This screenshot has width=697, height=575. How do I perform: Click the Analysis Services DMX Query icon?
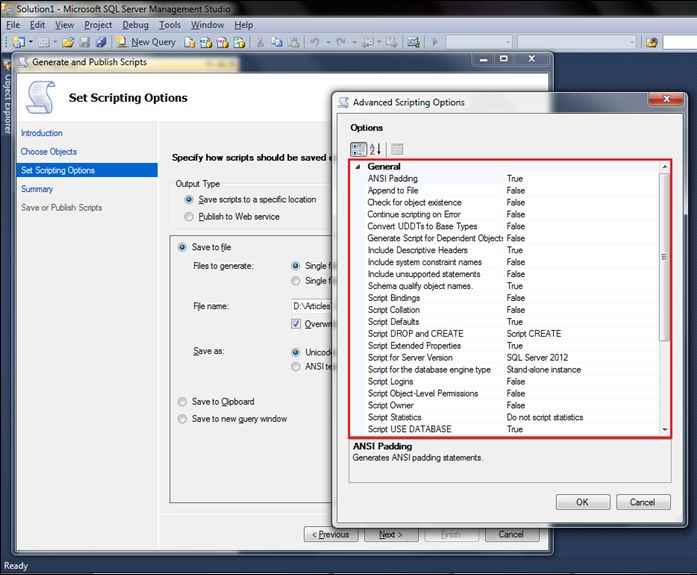(x=223, y=43)
